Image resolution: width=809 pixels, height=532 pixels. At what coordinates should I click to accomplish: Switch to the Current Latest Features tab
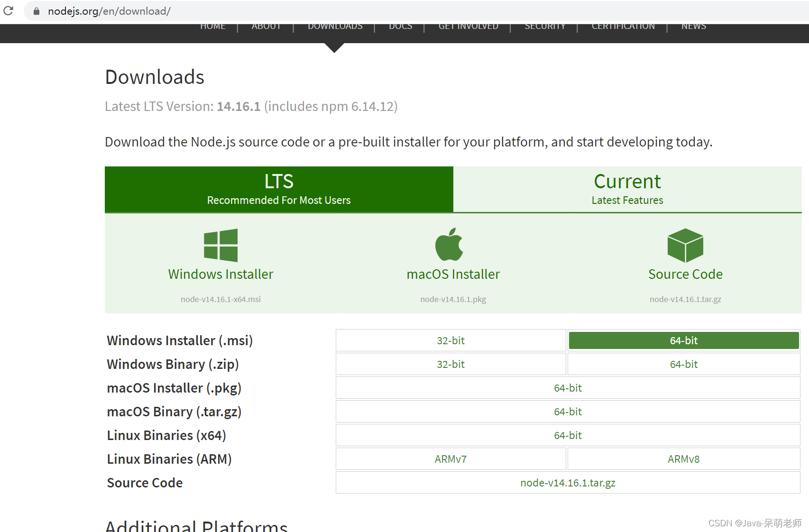[x=627, y=189]
